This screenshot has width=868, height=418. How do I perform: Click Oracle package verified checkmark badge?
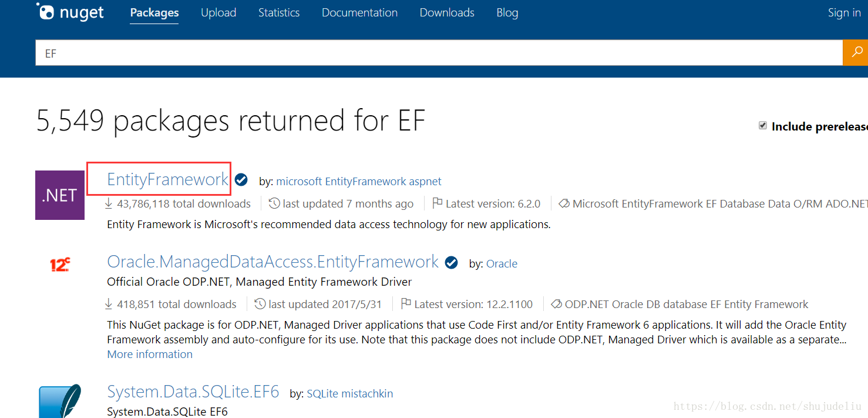(x=451, y=263)
